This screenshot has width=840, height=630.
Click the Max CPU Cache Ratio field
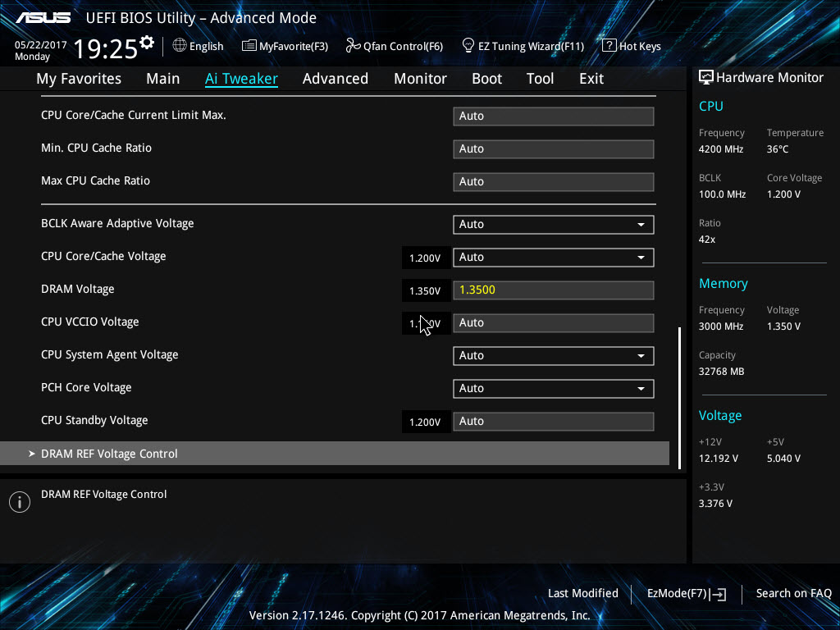coord(554,181)
